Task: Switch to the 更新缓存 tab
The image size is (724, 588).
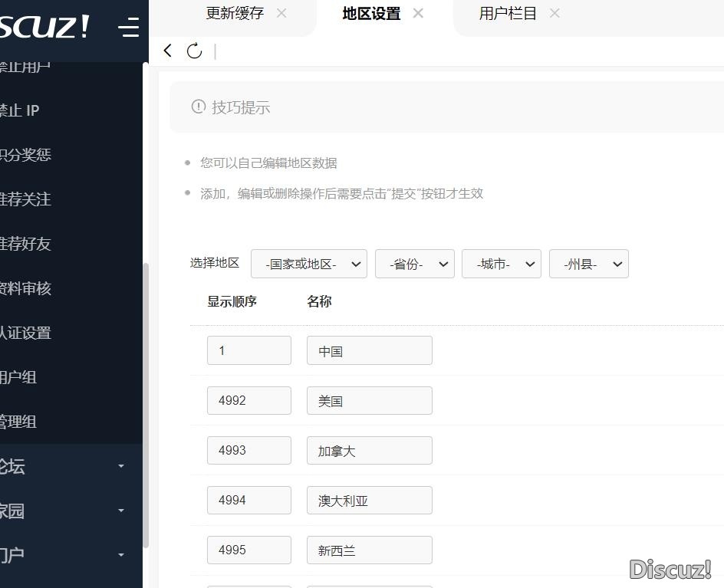Action: [x=235, y=13]
